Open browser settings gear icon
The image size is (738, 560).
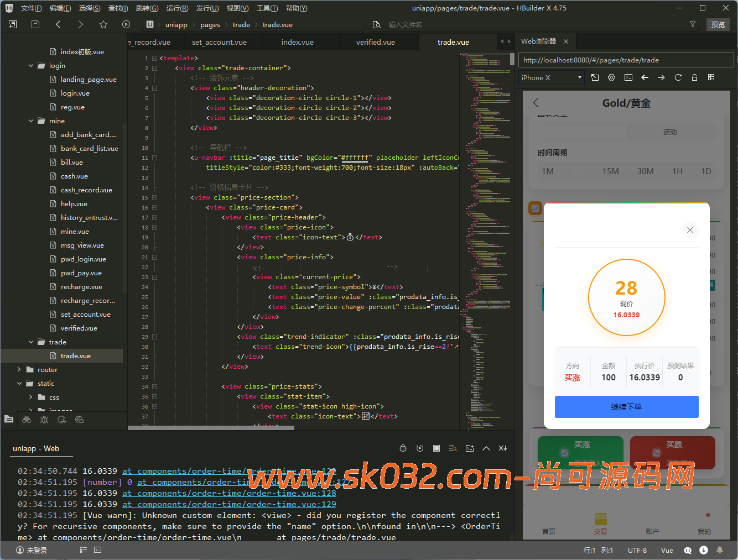(x=611, y=77)
